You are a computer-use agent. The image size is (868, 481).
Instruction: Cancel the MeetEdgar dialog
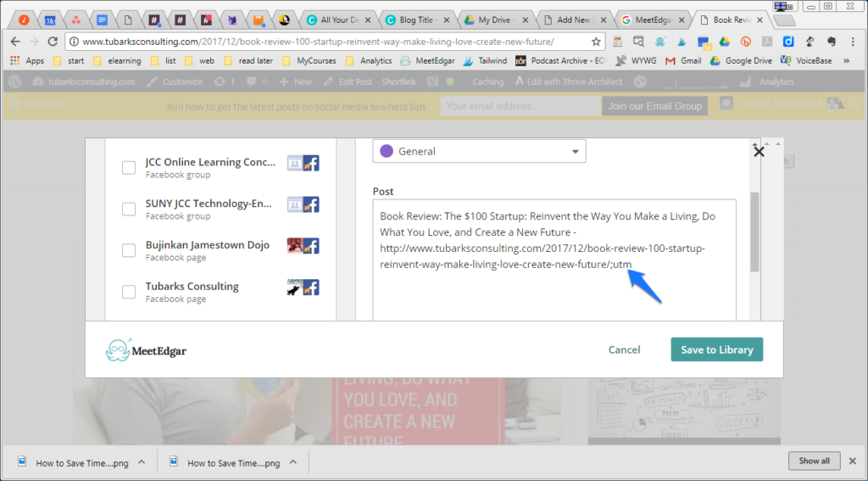point(624,350)
